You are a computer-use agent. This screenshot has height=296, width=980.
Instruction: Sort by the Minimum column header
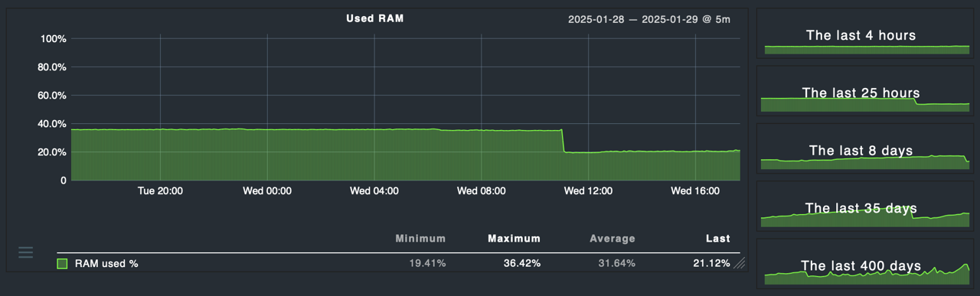pos(420,239)
